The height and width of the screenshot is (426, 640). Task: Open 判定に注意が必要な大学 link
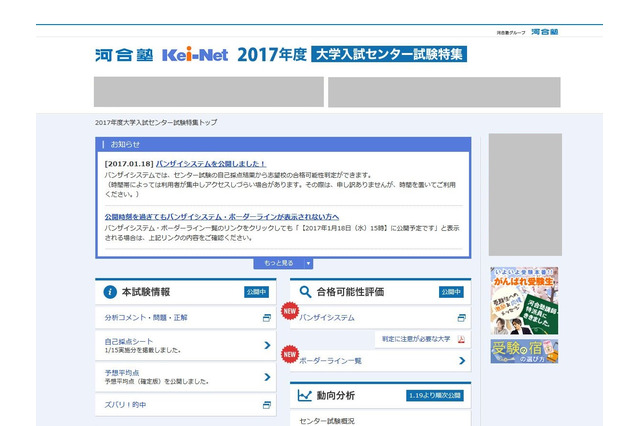point(416,339)
